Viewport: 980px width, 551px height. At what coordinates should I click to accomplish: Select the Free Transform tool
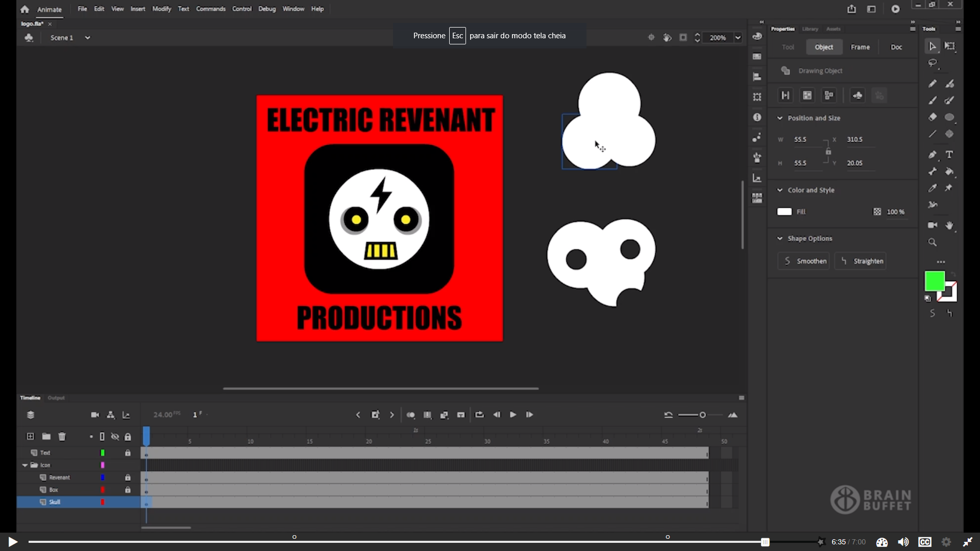(x=949, y=46)
